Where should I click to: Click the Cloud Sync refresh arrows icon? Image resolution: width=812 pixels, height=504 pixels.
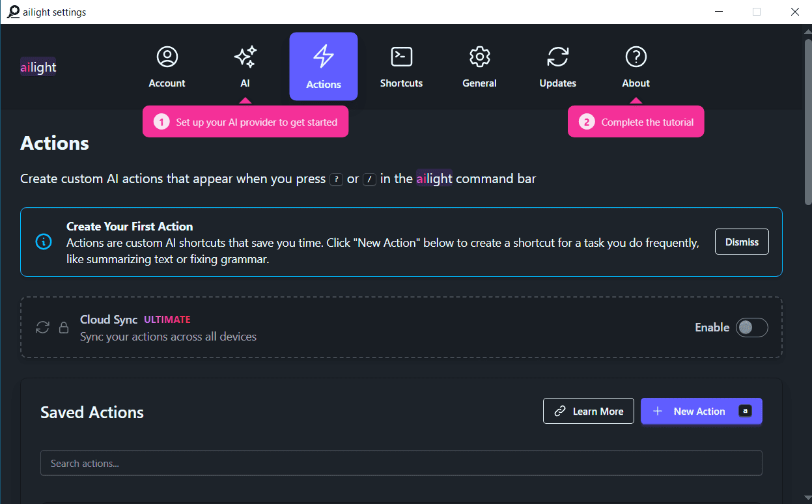click(x=42, y=328)
